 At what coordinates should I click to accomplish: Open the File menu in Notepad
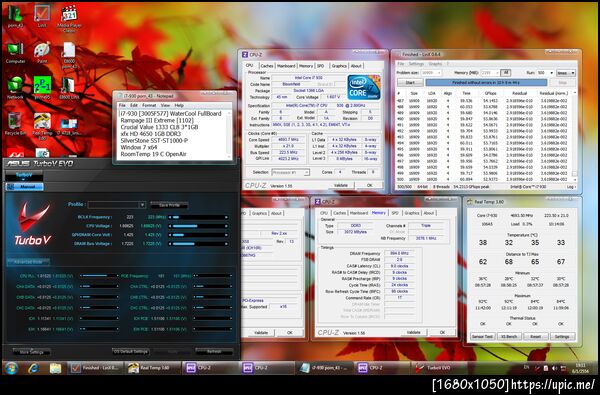click(122, 105)
